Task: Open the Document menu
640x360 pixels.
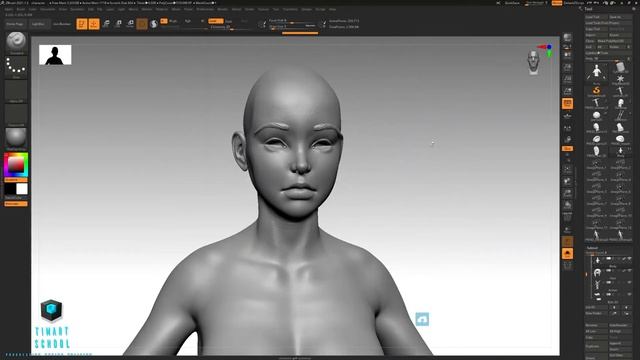Action: pos(48,9)
